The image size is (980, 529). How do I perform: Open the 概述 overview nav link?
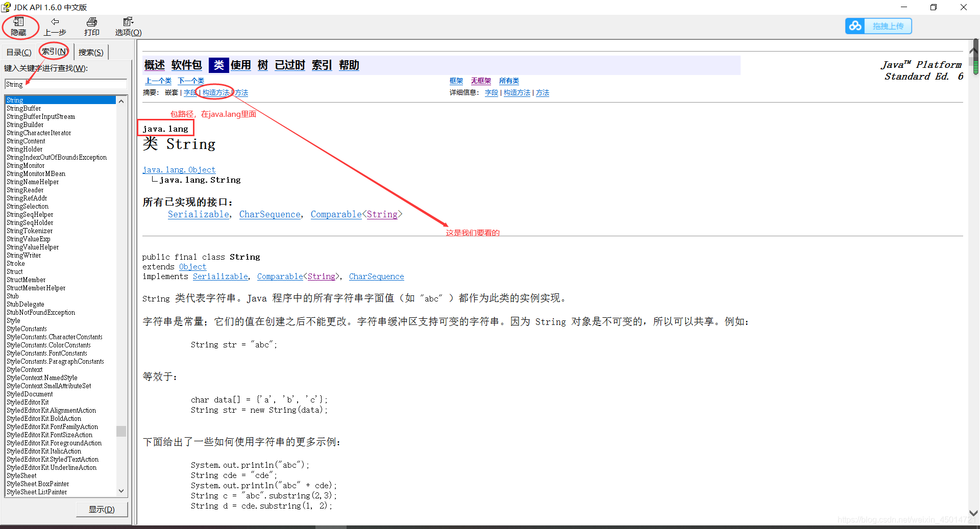coord(155,65)
